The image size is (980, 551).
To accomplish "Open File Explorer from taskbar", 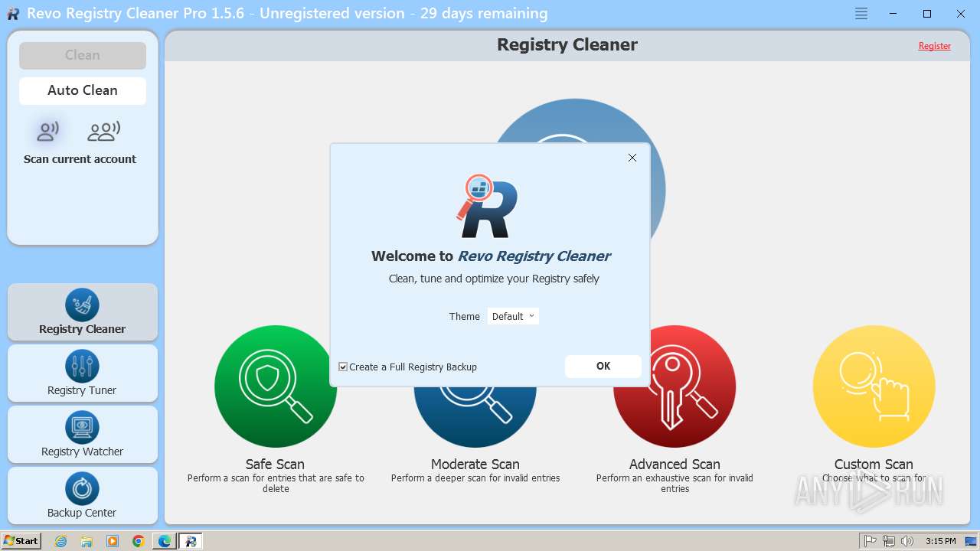I will 87,541.
